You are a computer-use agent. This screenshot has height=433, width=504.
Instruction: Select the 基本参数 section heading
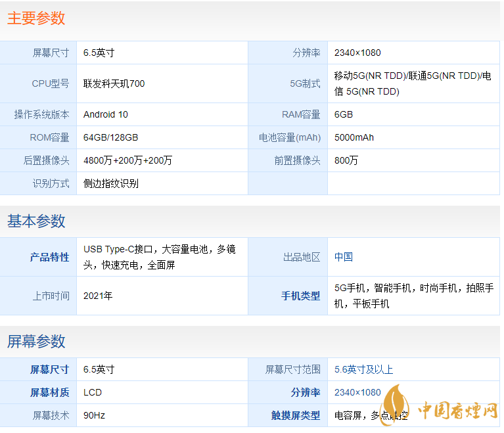tap(36, 221)
